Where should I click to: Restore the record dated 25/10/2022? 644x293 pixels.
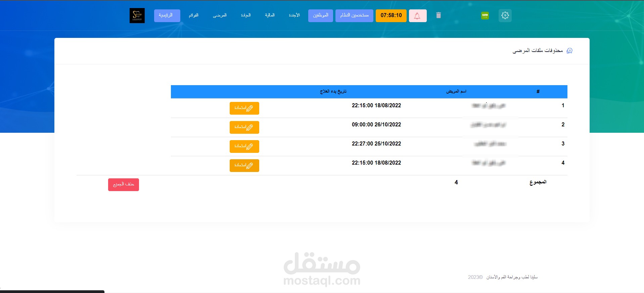click(x=244, y=146)
